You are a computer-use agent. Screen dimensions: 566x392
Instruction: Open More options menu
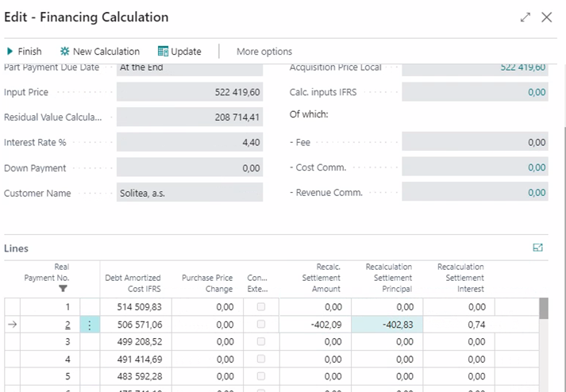(x=264, y=52)
